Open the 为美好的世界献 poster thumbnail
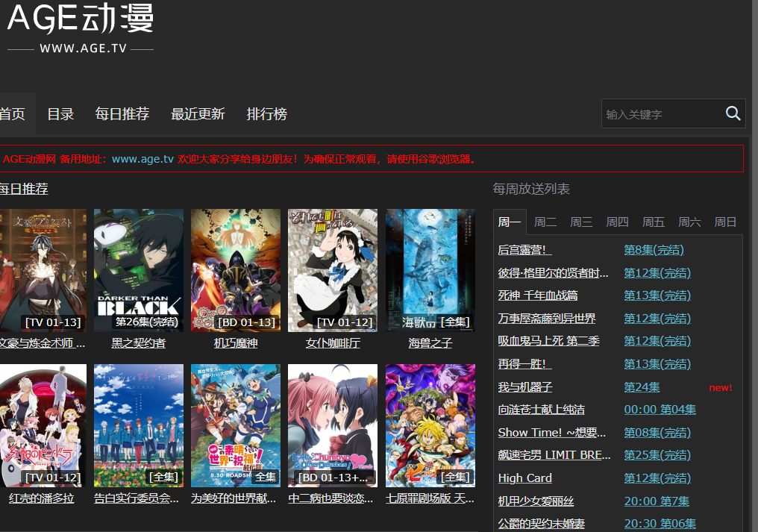This screenshot has width=758, height=532. click(x=236, y=425)
